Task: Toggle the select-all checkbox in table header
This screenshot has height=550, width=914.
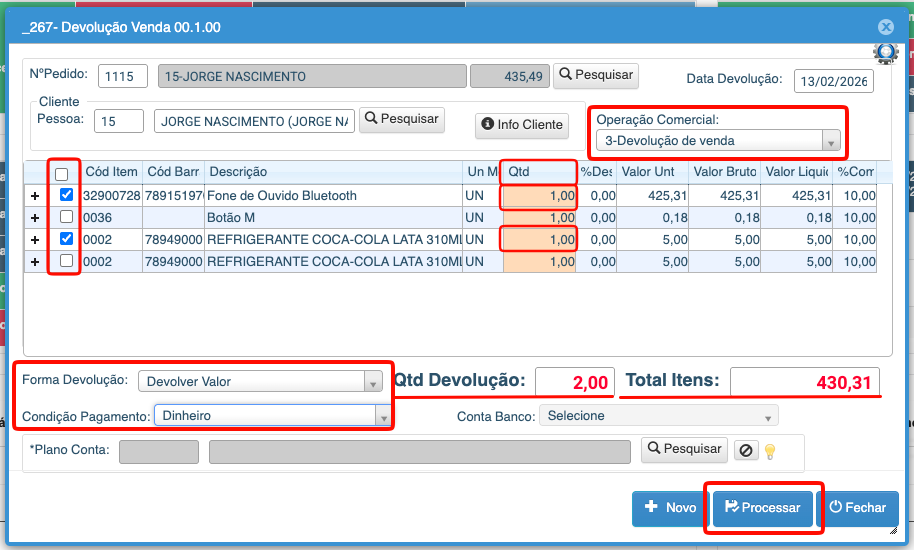Action: (62, 174)
